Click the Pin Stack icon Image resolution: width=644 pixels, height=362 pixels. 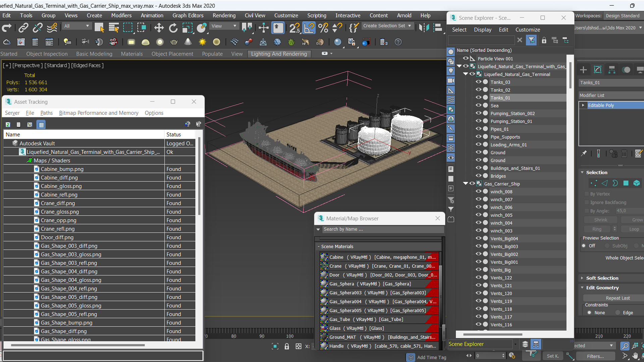(584, 154)
